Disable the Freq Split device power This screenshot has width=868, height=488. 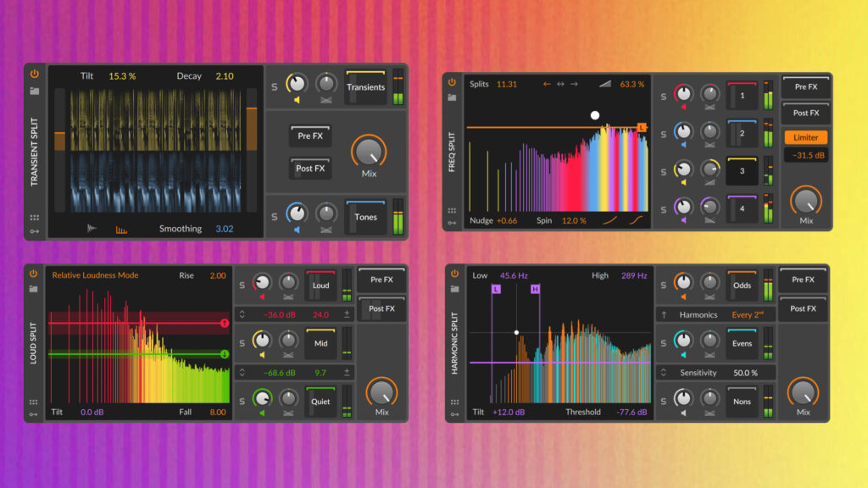coord(452,84)
